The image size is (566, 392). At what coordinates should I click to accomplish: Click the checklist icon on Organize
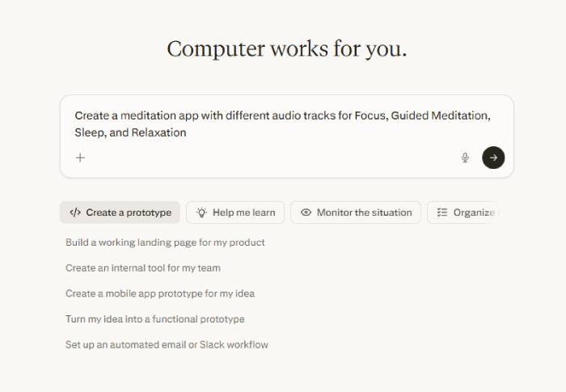pyautogui.click(x=441, y=213)
